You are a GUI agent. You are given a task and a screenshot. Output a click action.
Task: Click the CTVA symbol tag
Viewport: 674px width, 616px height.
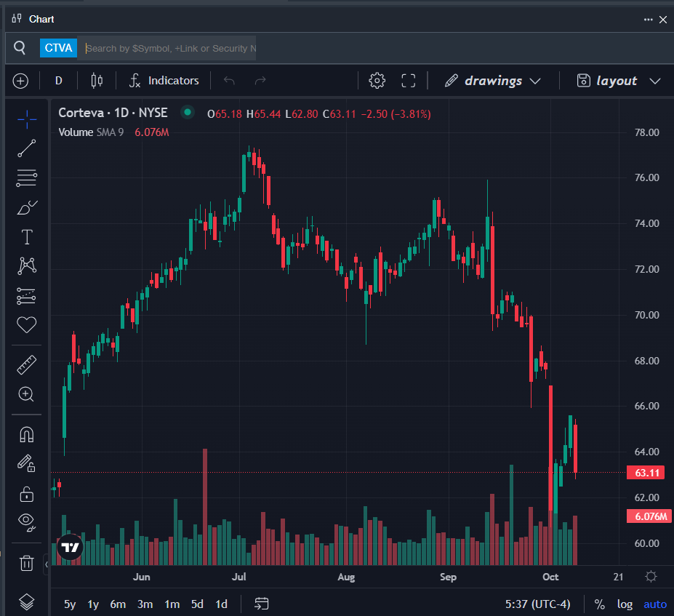click(x=58, y=48)
